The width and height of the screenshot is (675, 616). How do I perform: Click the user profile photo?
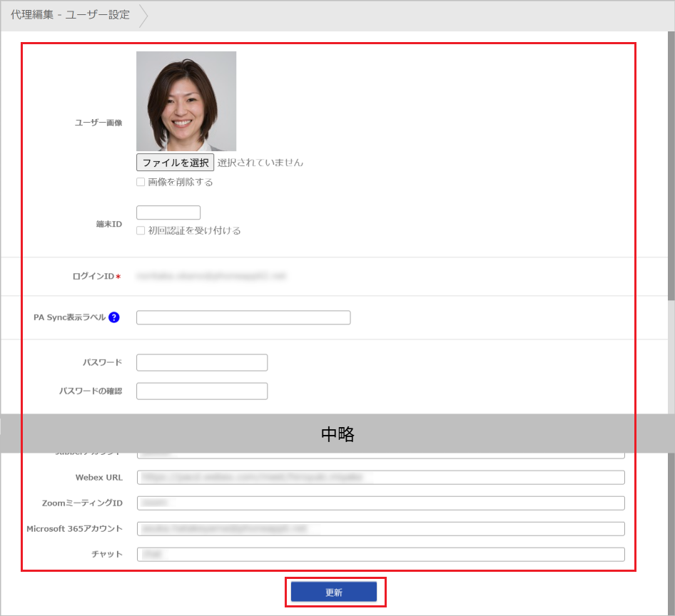(186, 101)
